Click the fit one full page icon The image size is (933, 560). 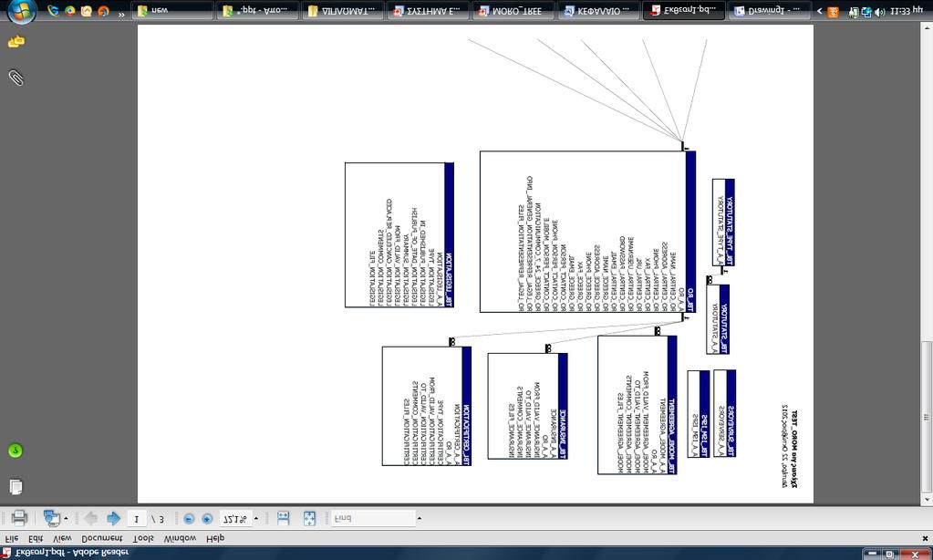(x=309, y=518)
